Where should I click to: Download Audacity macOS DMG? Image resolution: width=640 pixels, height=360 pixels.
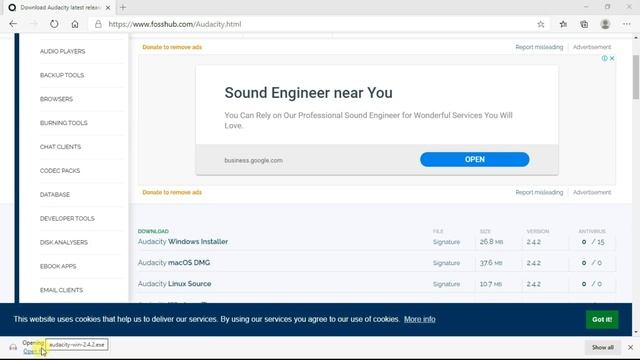174,263
